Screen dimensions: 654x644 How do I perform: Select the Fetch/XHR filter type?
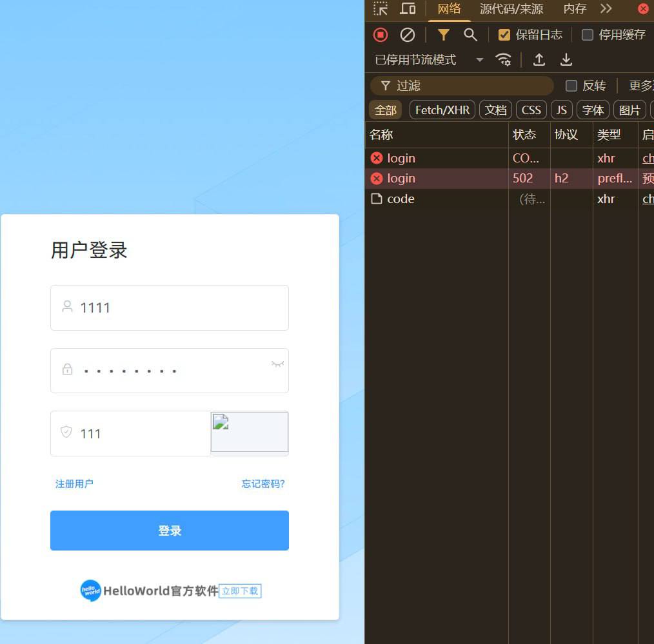tap(442, 110)
